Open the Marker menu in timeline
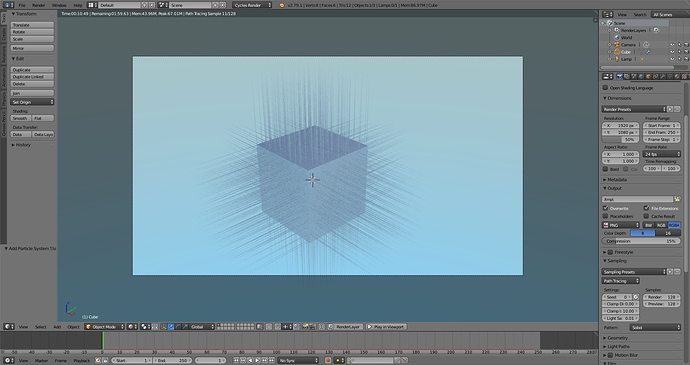This screenshot has height=365, width=690. [41, 361]
